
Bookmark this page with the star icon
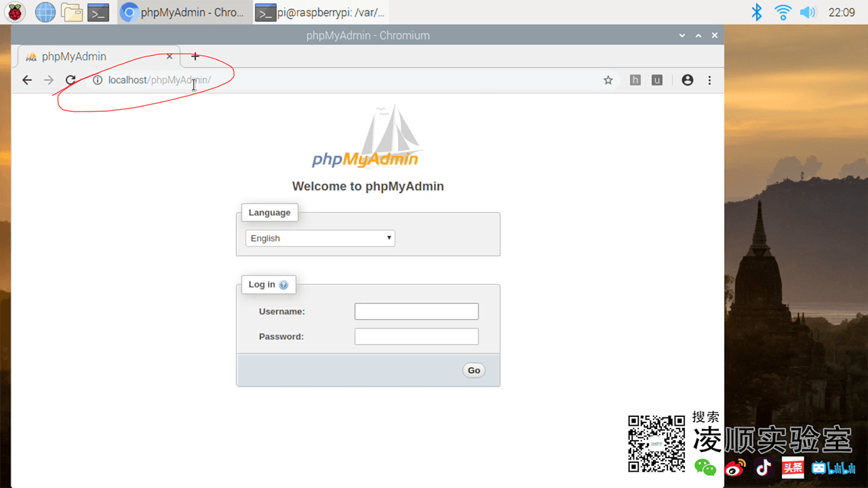click(608, 80)
